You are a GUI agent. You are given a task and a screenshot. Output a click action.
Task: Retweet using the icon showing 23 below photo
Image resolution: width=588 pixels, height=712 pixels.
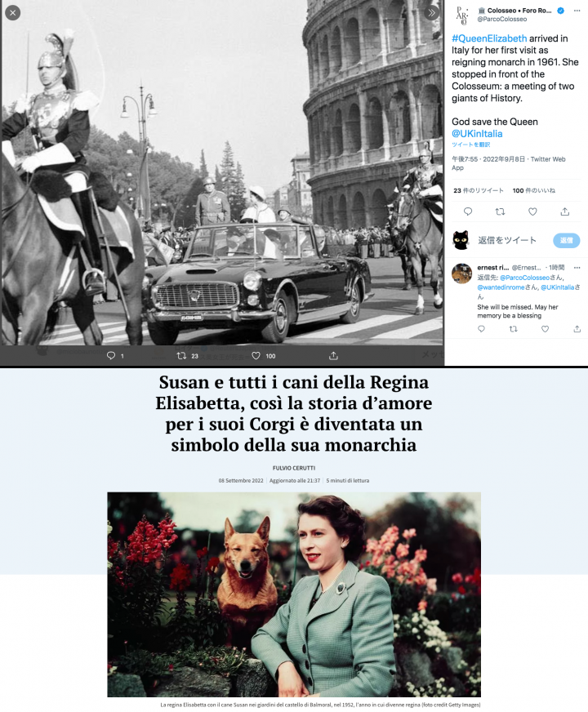[x=181, y=355]
